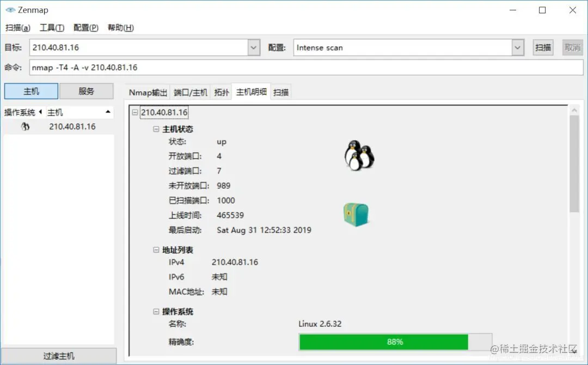Switch to the Nmap输出 tab
This screenshot has width=588, height=365.
click(x=148, y=92)
